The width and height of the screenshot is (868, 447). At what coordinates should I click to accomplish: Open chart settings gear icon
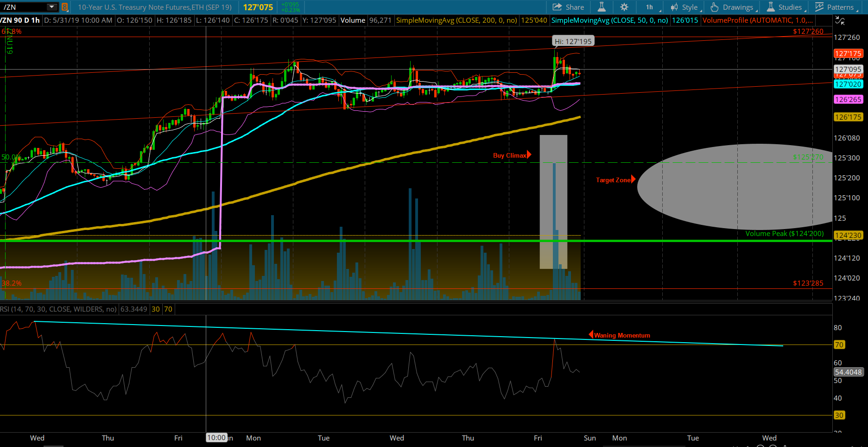(x=624, y=7)
